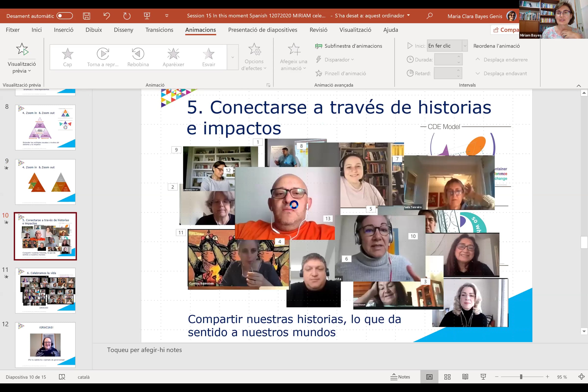Click the Visualització prèvia star icon
Screen dimensions: 588x392
(22, 49)
